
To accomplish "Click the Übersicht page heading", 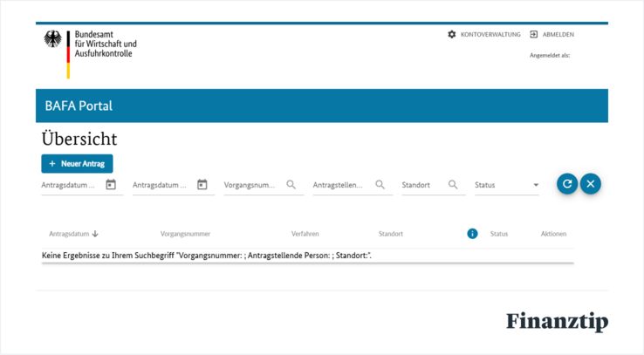I will [79, 139].
